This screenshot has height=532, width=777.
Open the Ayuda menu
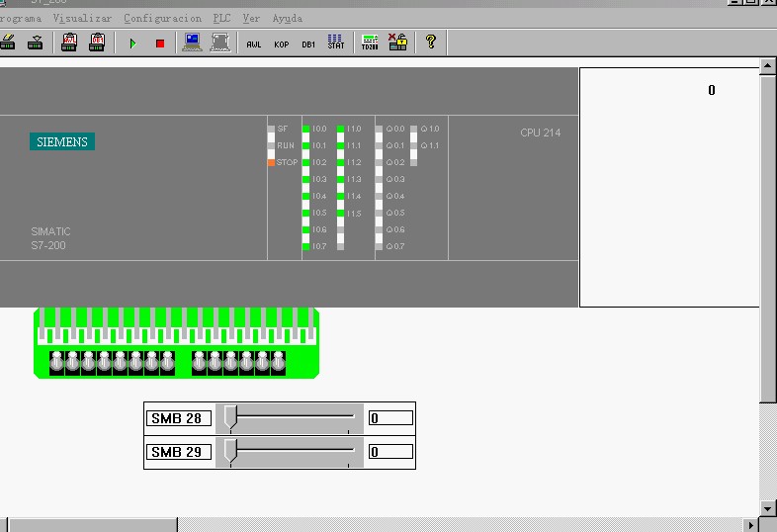click(x=288, y=19)
